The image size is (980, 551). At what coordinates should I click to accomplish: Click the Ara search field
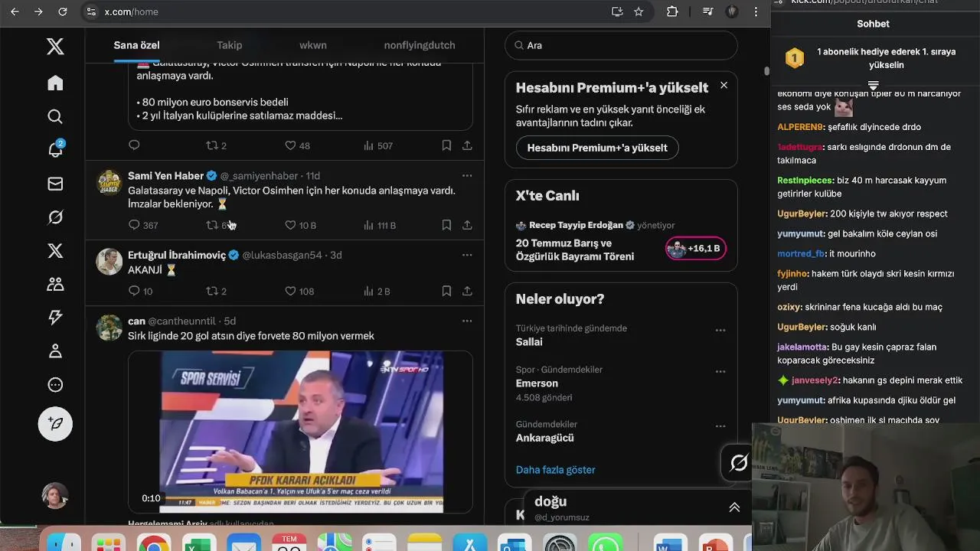click(x=621, y=45)
